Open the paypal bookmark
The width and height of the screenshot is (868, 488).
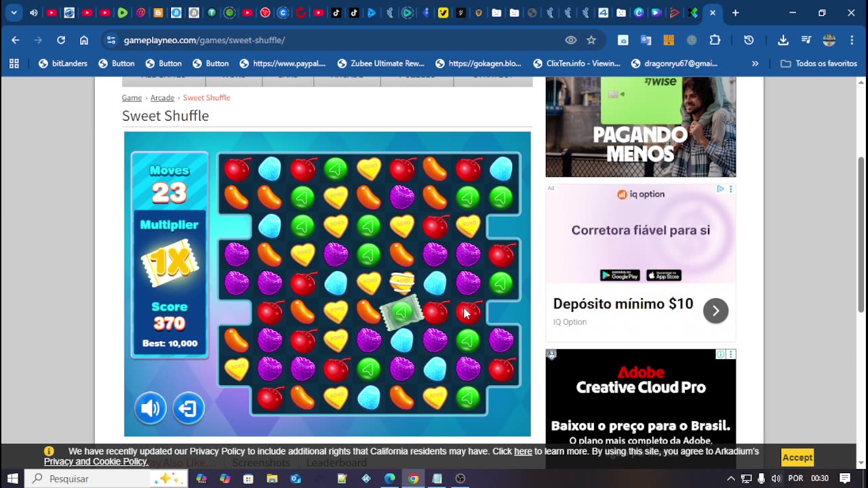pyautogui.click(x=283, y=63)
